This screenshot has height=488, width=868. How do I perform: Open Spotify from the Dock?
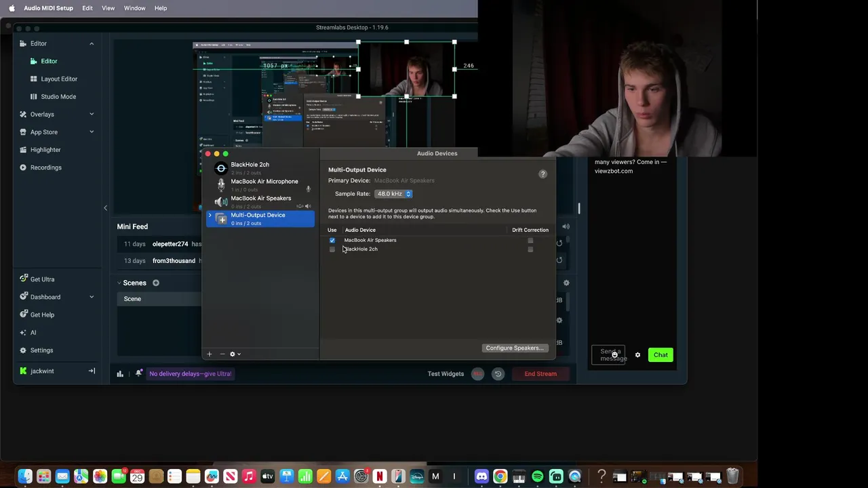(537, 476)
